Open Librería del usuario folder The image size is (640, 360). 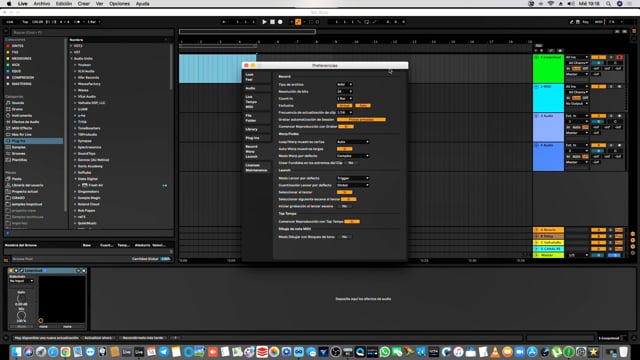point(27,185)
